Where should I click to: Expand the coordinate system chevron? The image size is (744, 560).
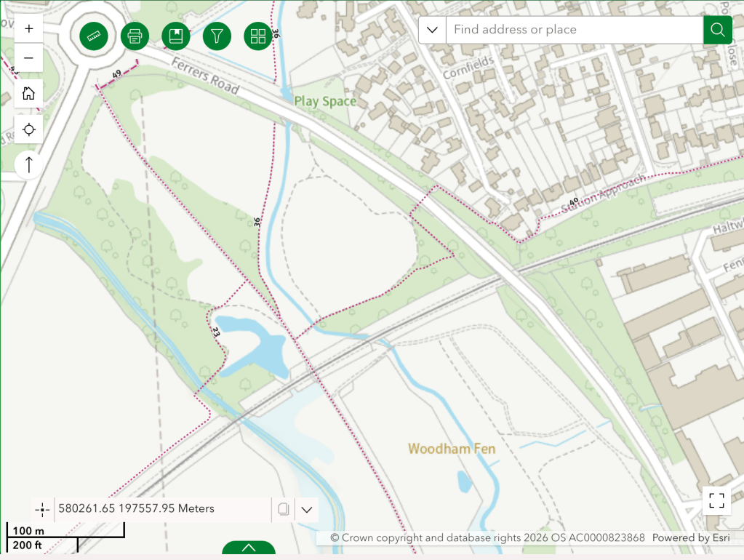click(307, 509)
